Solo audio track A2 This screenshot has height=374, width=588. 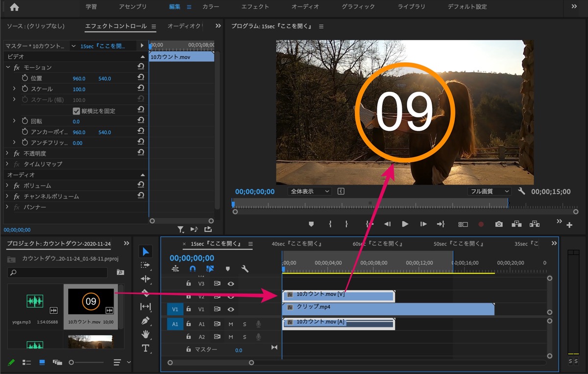pos(245,337)
